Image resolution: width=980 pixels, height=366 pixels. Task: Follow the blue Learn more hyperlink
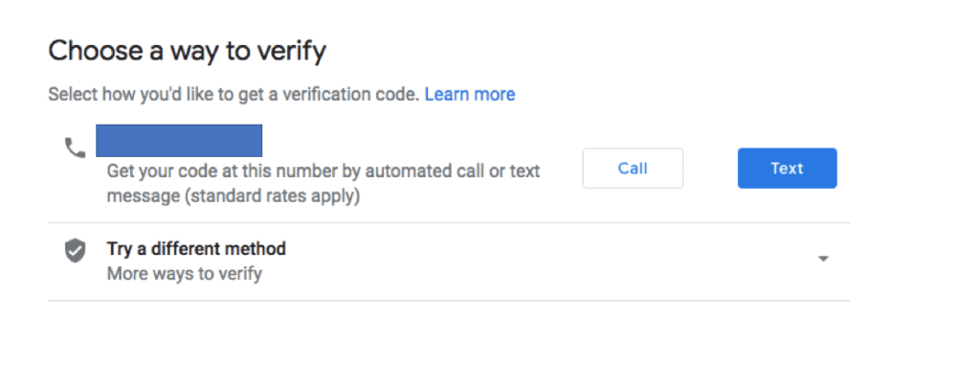point(470,95)
